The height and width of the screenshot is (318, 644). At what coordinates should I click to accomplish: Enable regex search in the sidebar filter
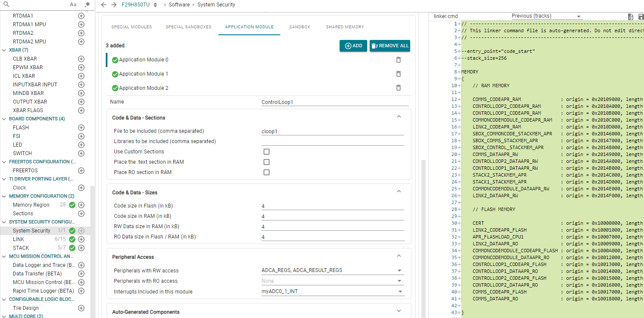(x=87, y=5)
